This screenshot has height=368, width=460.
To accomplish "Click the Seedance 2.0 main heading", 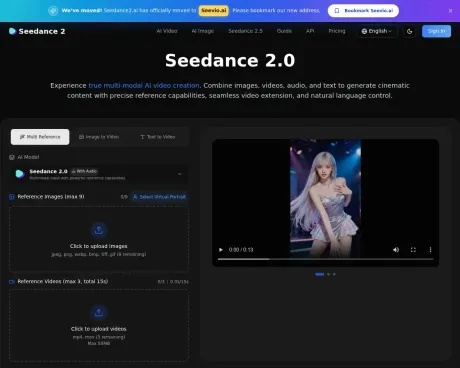I will tap(230, 60).
